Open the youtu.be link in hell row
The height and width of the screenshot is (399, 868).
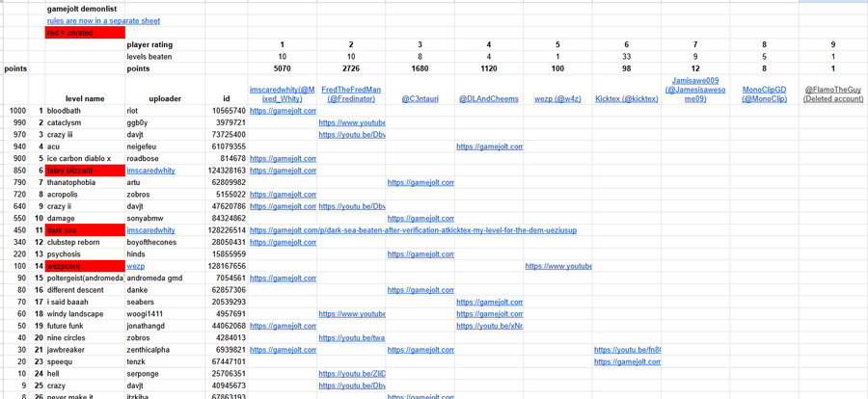[352, 374]
